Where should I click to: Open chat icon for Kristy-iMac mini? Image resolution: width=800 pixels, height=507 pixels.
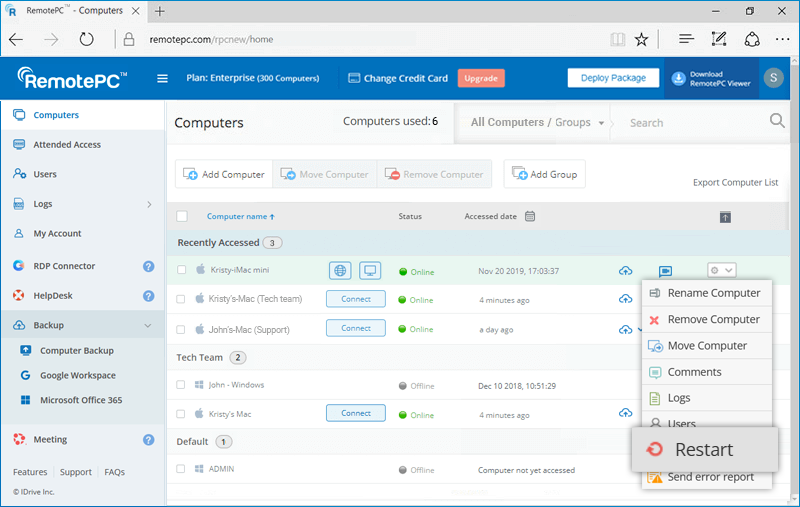click(665, 271)
